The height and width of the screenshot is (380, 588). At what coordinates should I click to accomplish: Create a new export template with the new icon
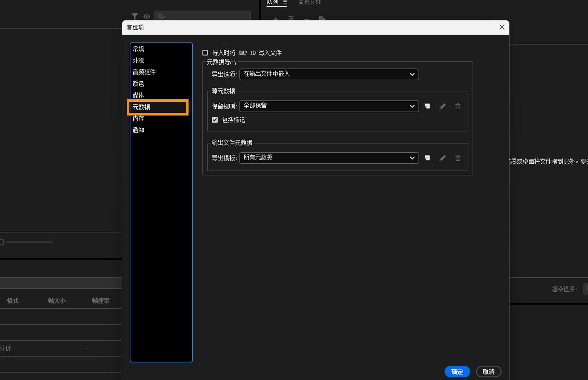[427, 158]
